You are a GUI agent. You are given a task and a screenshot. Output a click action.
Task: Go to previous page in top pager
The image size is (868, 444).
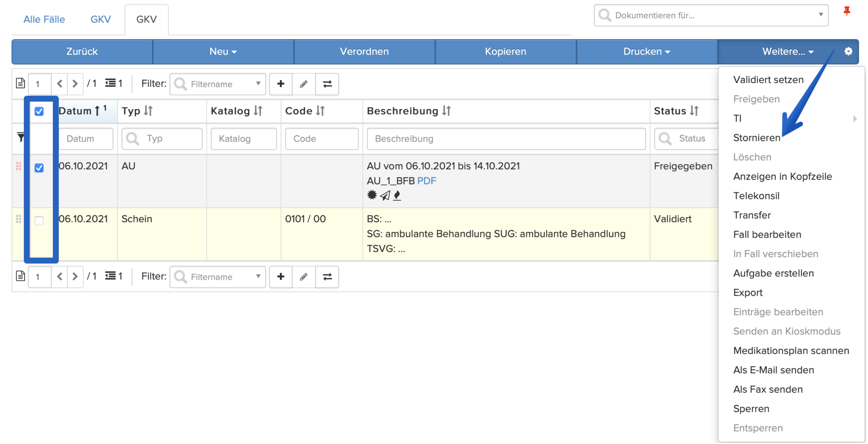click(60, 84)
